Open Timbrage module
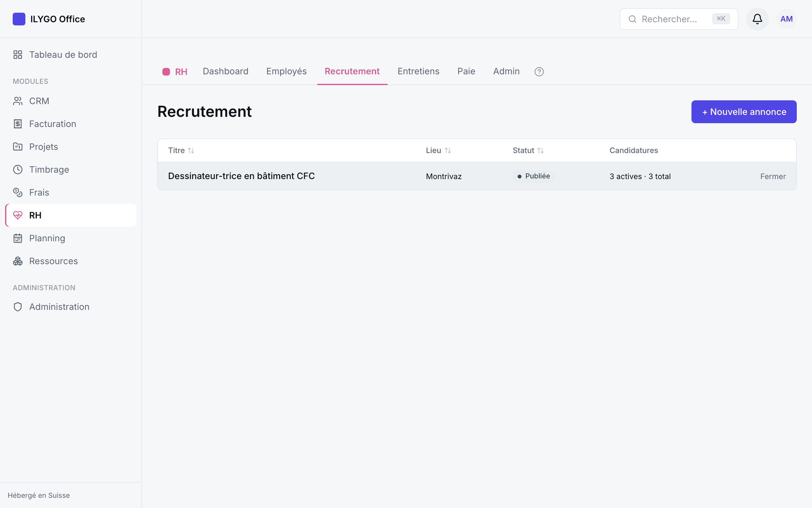Screen dimensions: 812x508 [71, 170]
